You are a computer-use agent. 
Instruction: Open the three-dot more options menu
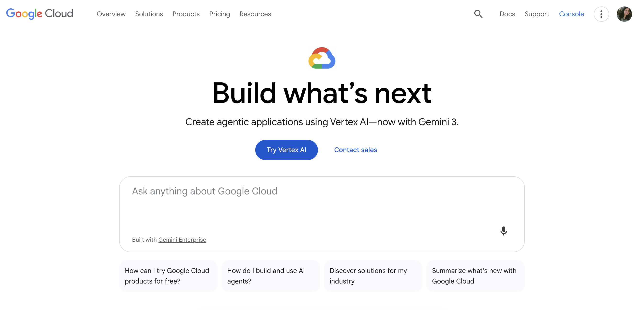[601, 14]
